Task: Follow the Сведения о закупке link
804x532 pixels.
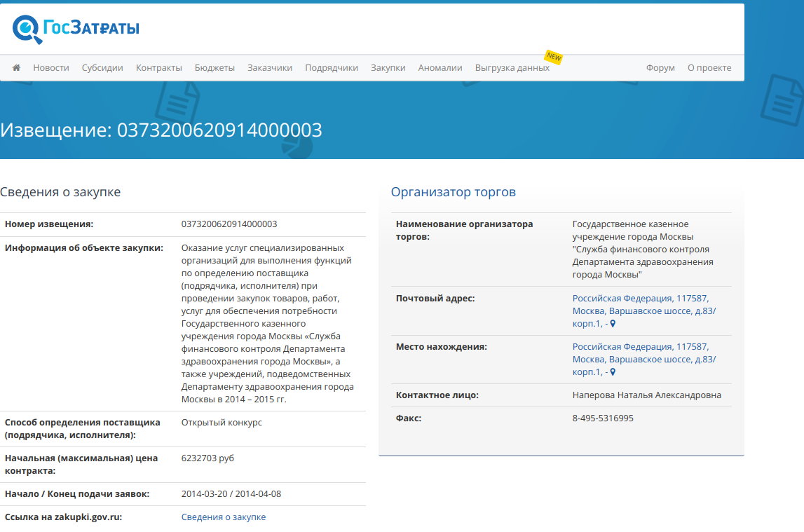Action: 224,517
